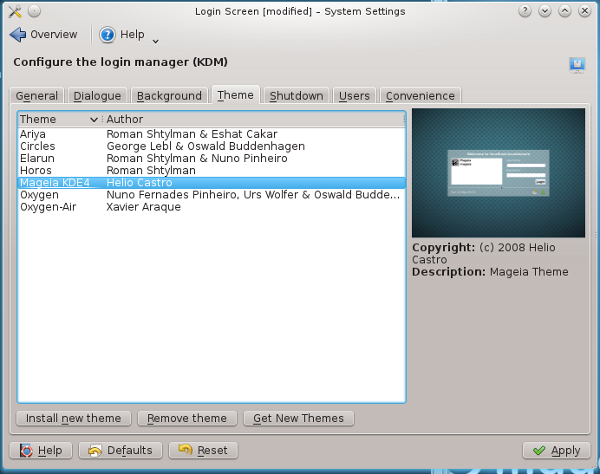
Task: Open the Help toolbar button
Action: [122, 34]
